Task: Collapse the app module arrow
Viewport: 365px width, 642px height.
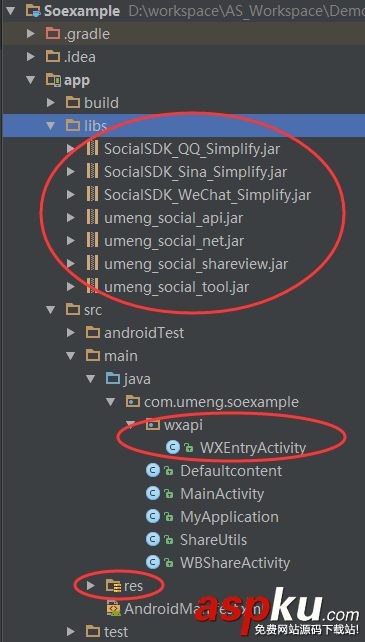Action: coord(31,80)
